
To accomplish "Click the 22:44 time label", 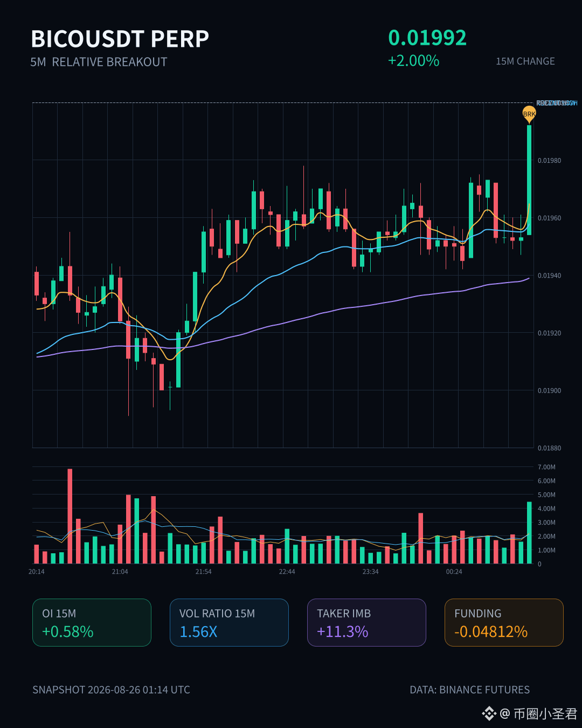I will click(287, 572).
